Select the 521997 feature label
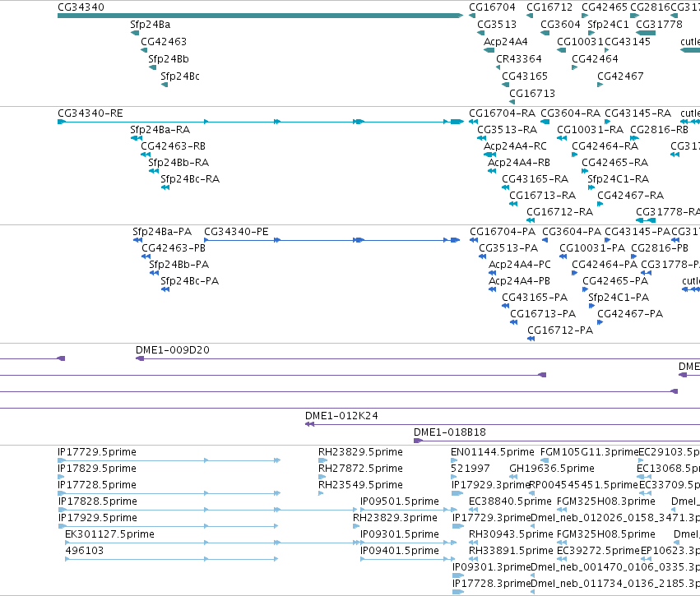Screen dimensions: 700x596 (x=470, y=469)
